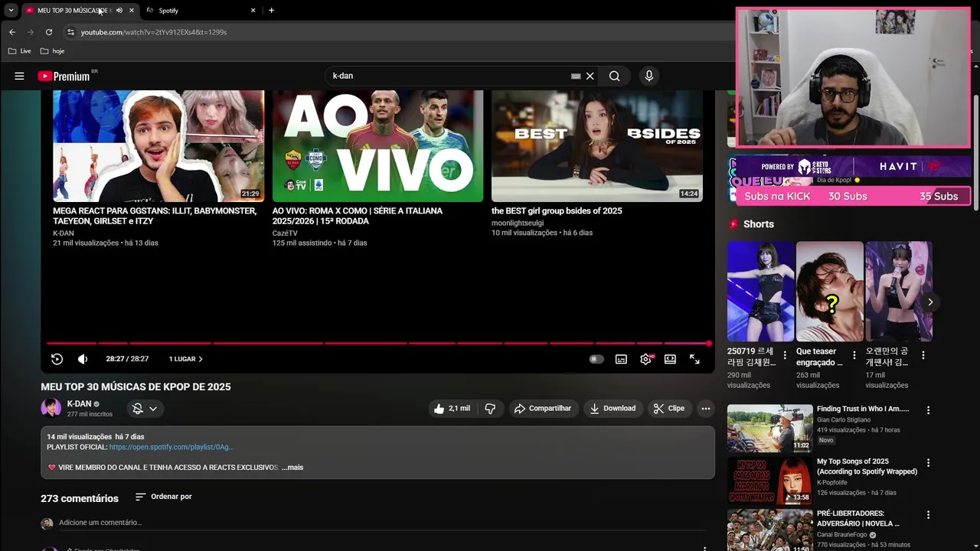The image size is (980, 551).
Task: Open MEGA REACT PARA GGSTANS video thumbnail
Action: click(x=158, y=146)
